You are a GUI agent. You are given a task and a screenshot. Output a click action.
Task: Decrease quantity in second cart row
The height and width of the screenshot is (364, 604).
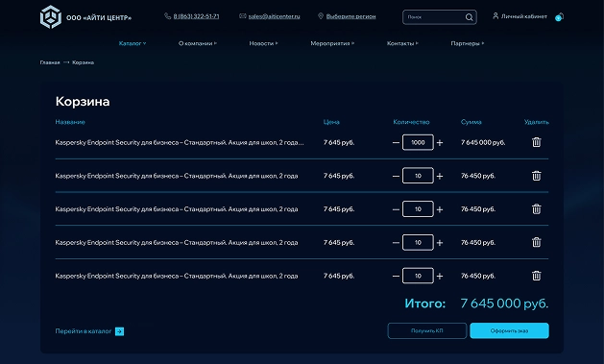(396, 176)
